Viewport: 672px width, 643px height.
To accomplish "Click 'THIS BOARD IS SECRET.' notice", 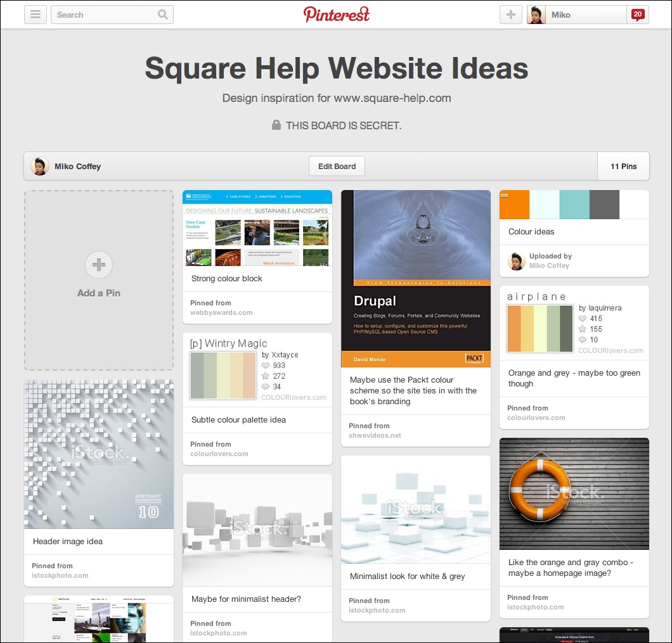I will [344, 125].
